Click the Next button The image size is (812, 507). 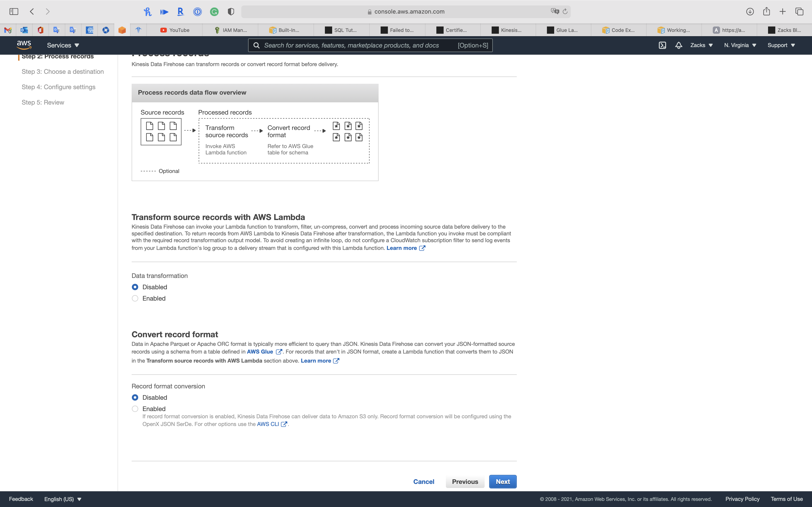coord(502,481)
